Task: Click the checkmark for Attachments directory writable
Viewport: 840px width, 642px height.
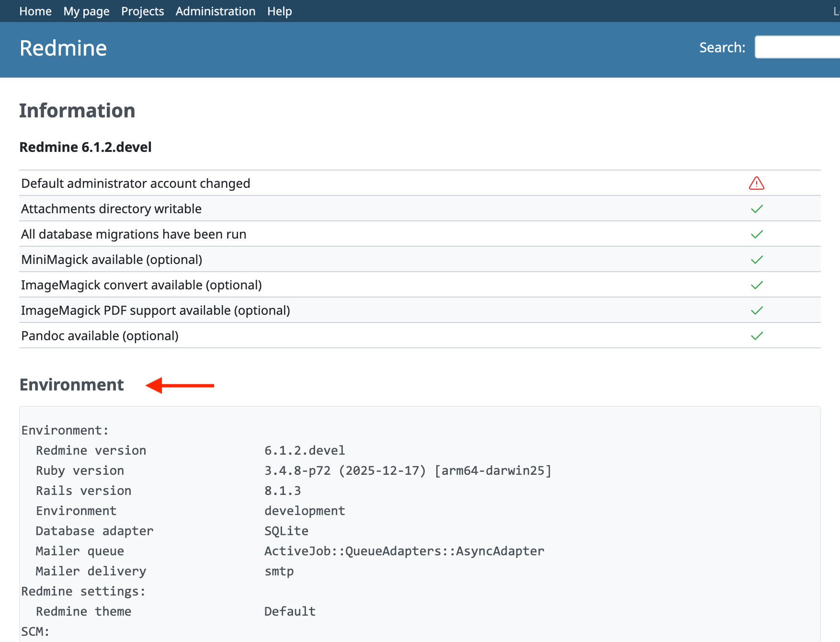Action: [x=757, y=209]
